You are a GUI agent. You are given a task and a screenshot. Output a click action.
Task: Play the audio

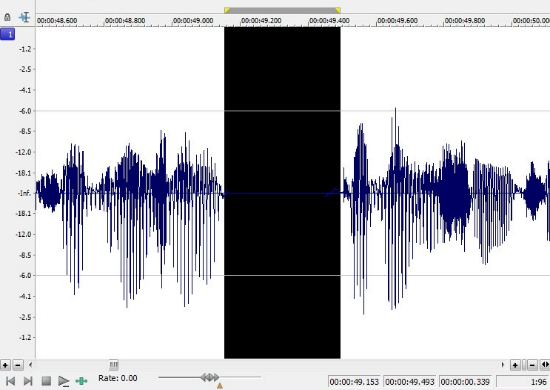63,381
